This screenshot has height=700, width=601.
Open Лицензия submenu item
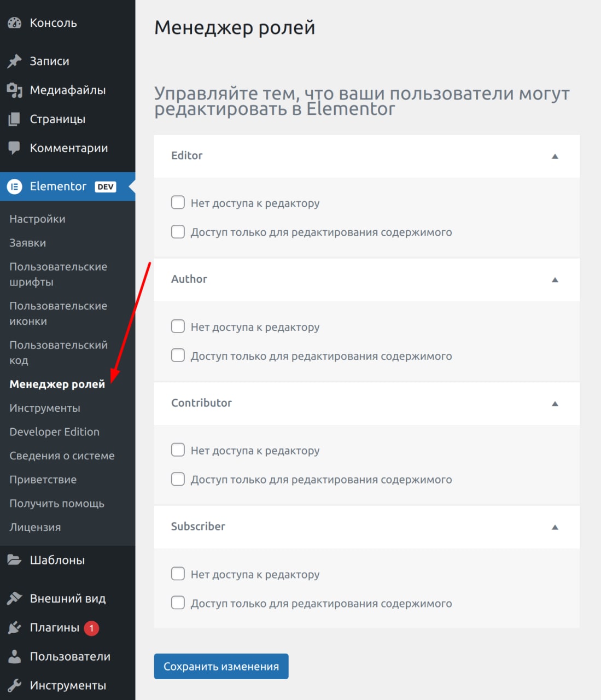35,527
